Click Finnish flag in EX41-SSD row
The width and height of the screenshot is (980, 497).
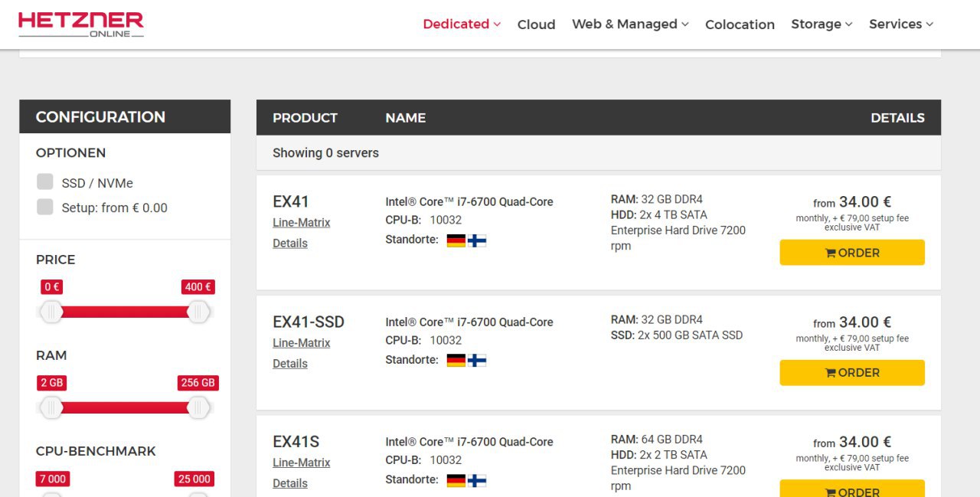pyautogui.click(x=477, y=360)
